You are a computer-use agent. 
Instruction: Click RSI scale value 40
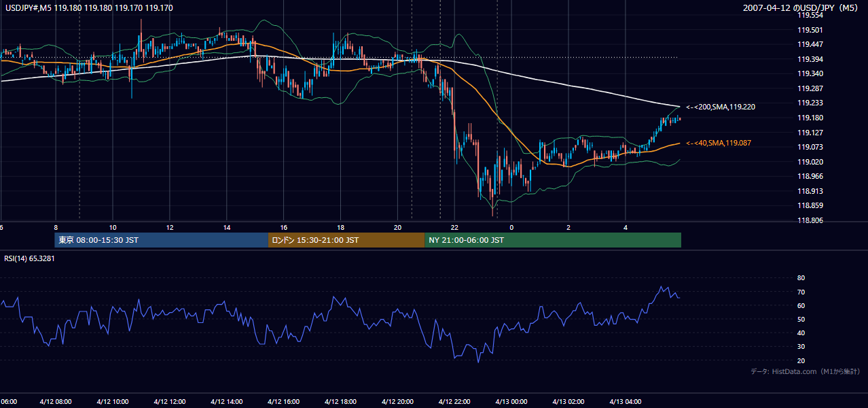(x=801, y=333)
